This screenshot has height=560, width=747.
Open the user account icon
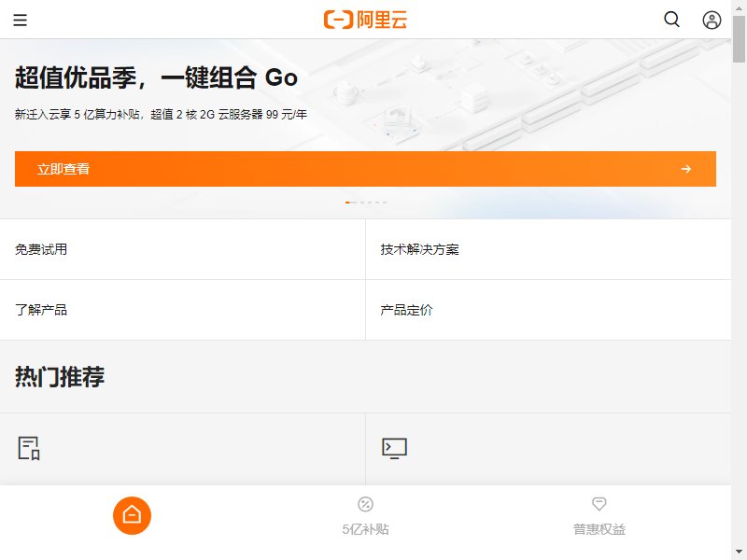coord(712,20)
